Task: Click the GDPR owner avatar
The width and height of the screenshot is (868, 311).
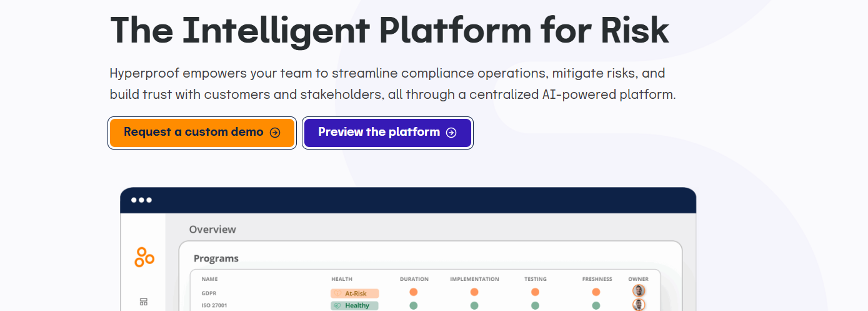Action: (x=639, y=291)
